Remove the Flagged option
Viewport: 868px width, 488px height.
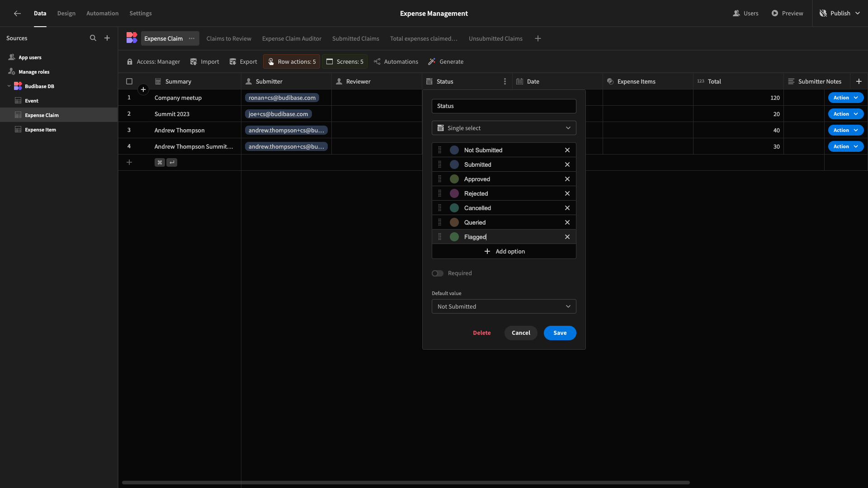tap(567, 237)
